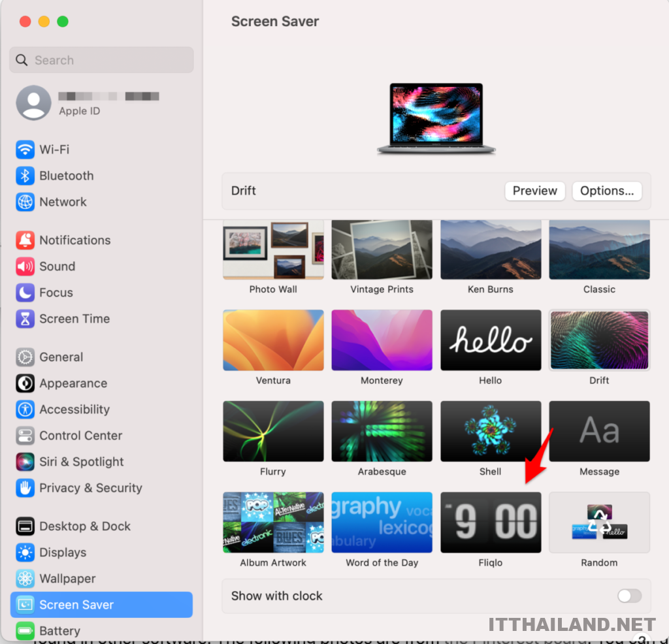Image resolution: width=669 pixels, height=644 pixels.
Task: Click the Apple ID avatar
Action: click(x=33, y=103)
